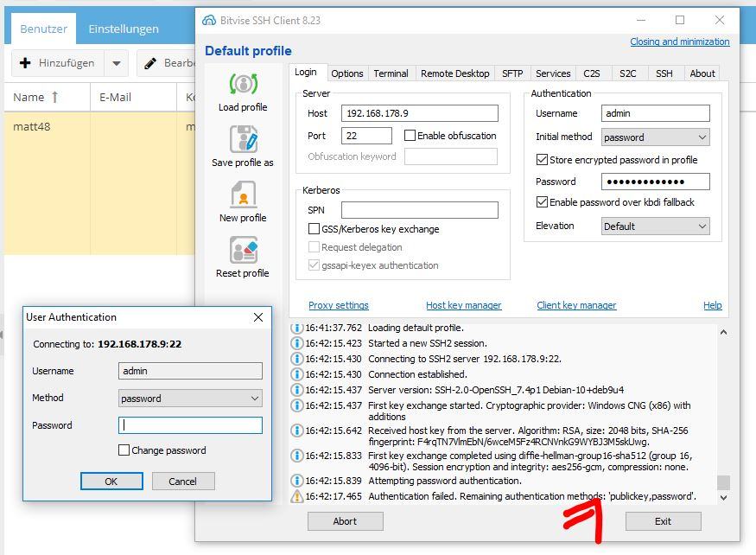Toggle Enable password over kbdi fallback
Image resolution: width=756 pixels, height=555 pixels.
click(x=542, y=201)
